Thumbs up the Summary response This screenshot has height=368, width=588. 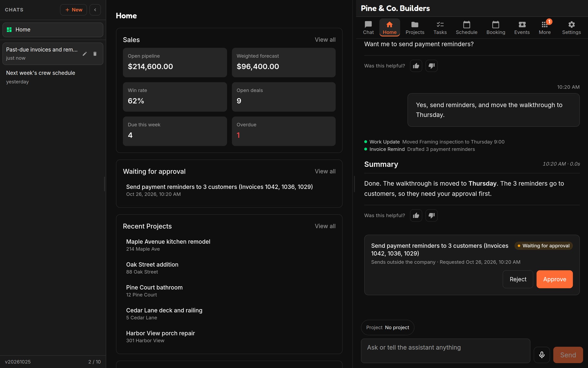tap(416, 215)
